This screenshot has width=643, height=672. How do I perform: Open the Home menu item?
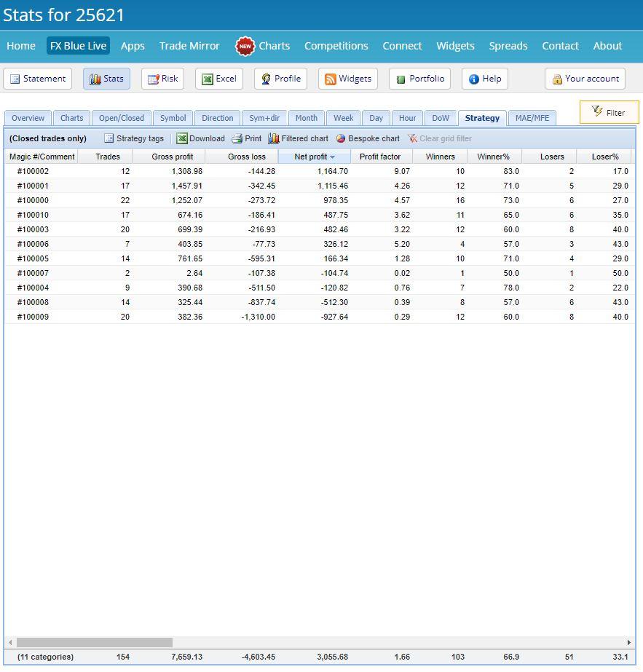(21, 46)
